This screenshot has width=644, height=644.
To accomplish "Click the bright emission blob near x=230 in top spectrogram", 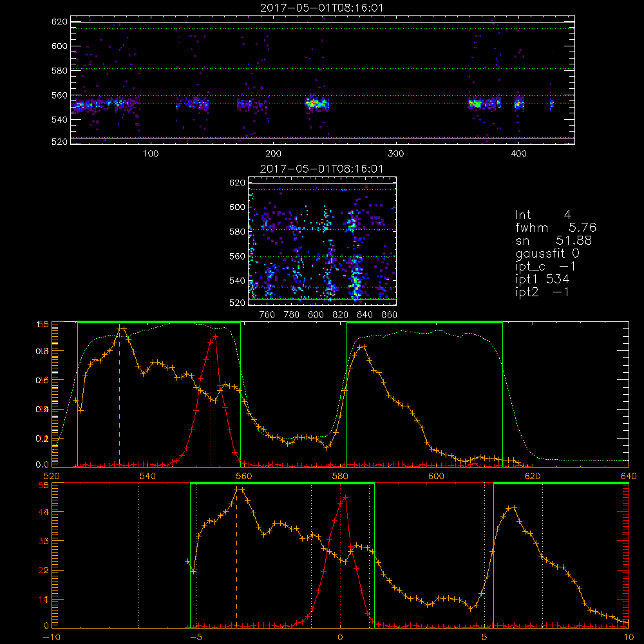I will pyautogui.click(x=317, y=104).
